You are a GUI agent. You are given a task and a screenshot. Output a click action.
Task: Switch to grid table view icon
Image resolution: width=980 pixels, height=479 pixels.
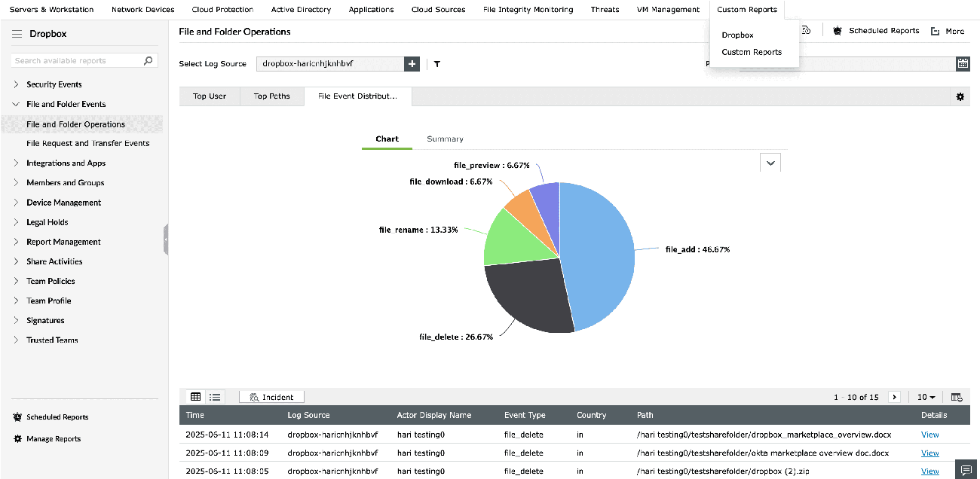196,397
